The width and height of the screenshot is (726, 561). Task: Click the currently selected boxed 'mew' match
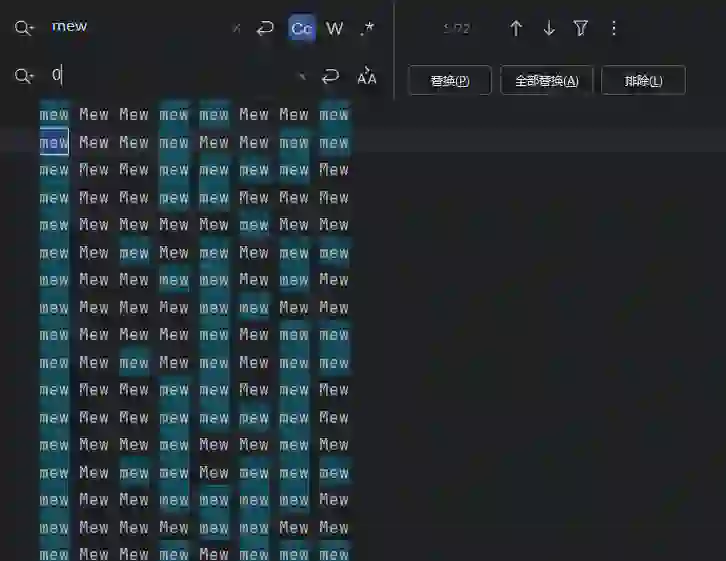point(54,142)
